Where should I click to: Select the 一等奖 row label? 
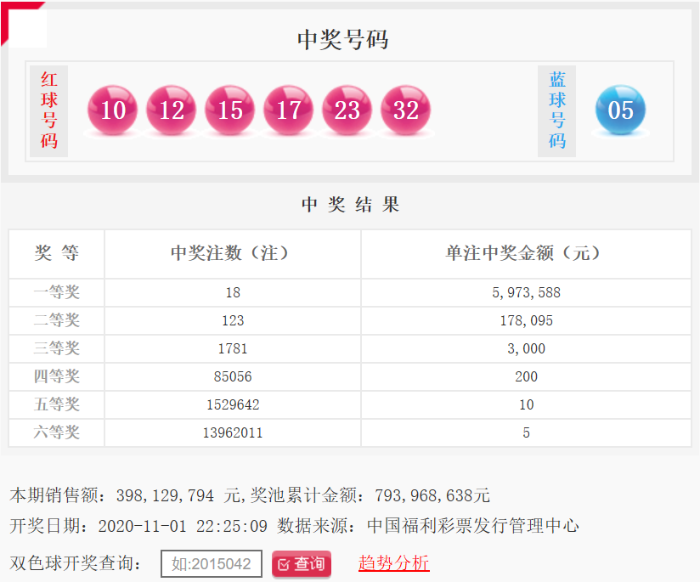click(x=57, y=293)
